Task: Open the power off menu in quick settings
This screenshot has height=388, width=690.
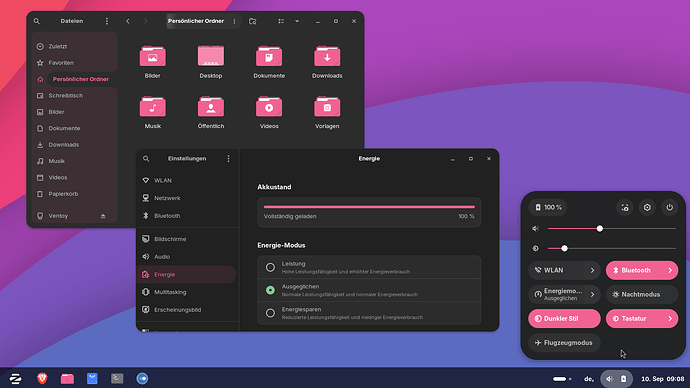Action: point(669,207)
